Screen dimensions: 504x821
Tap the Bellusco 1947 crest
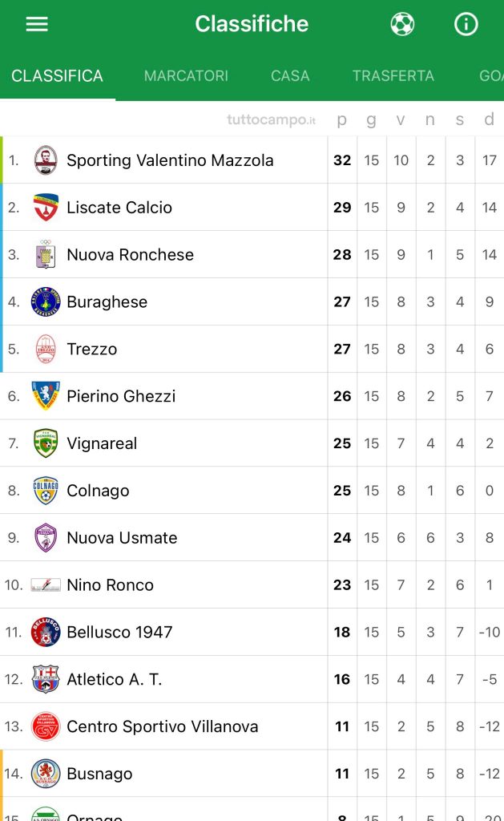[x=46, y=632]
